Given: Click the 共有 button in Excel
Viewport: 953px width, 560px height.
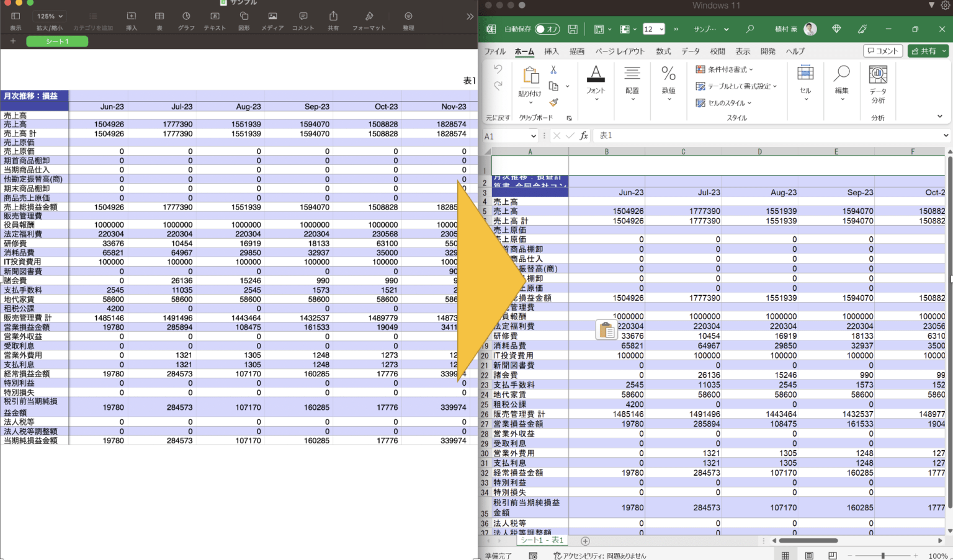Looking at the screenshot, I should [928, 51].
